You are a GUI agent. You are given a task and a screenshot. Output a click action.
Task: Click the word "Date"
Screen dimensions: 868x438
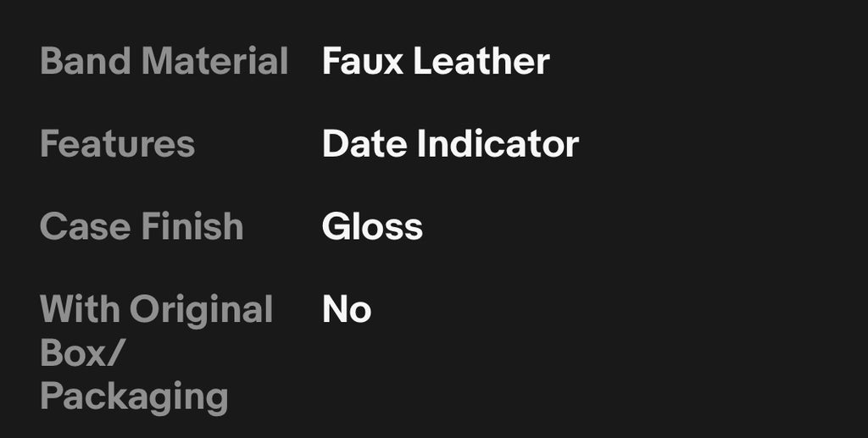(364, 144)
